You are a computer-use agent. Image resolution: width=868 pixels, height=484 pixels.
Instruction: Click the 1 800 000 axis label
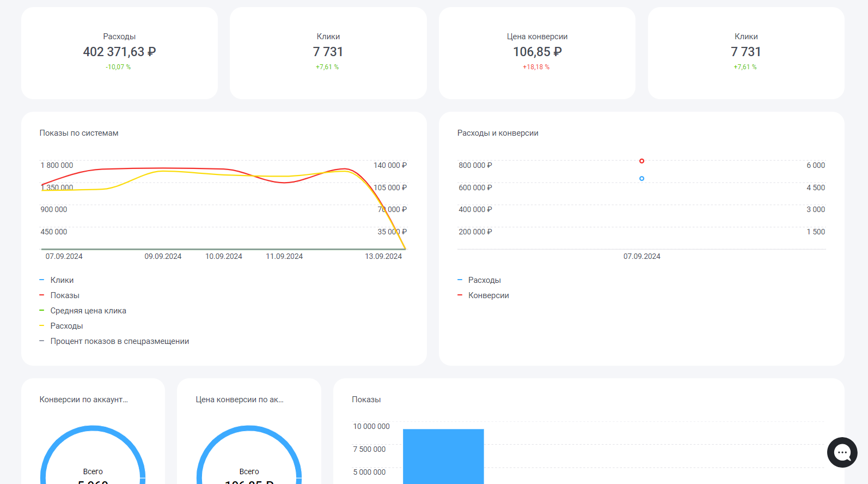coord(57,165)
